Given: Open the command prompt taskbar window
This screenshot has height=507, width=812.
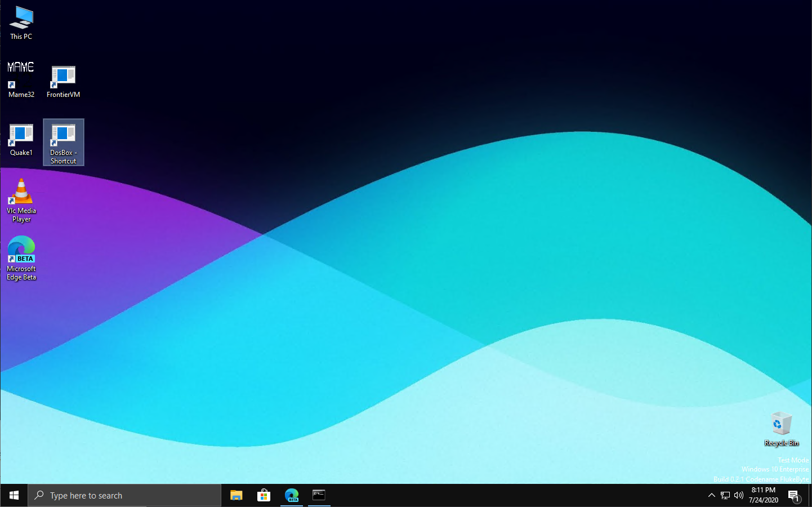Looking at the screenshot, I should click(x=319, y=495).
